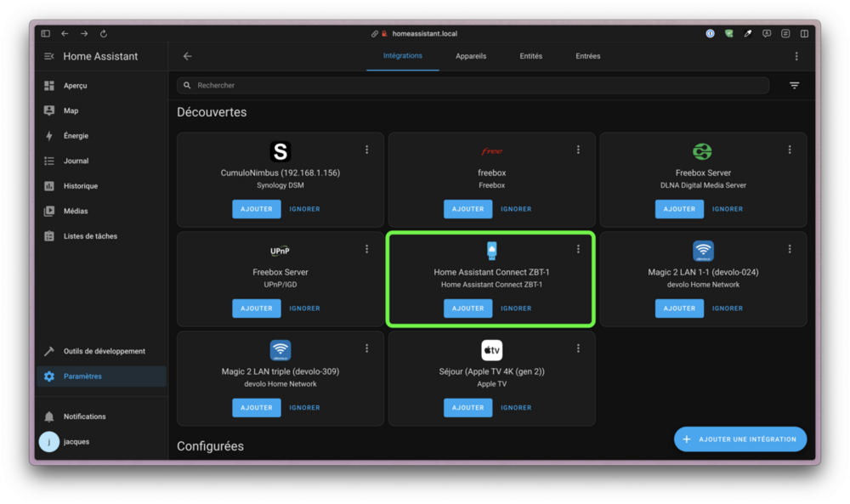Open the Notifications bell icon
The image size is (850, 504).
point(49,416)
